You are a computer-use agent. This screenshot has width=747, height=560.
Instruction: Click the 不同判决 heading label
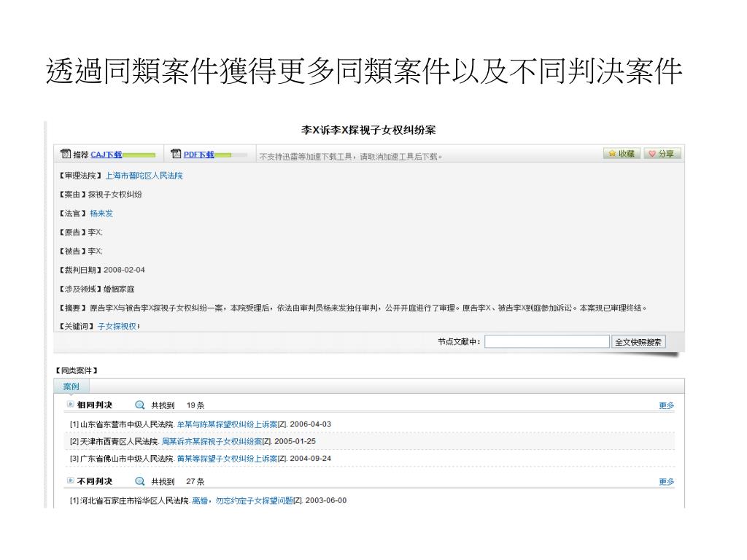coord(95,481)
